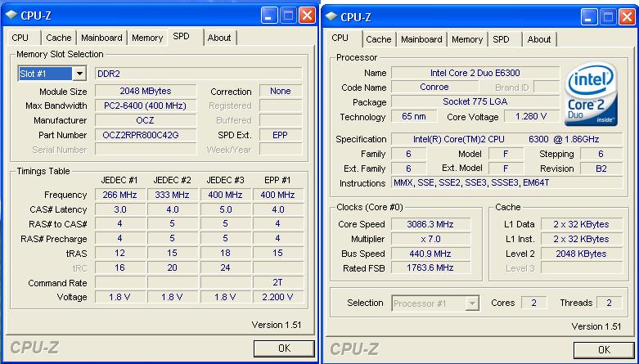This screenshot has height=364, width=639.
Task: Open the Cache tab in left CPU-Z window
Action: 59,38
